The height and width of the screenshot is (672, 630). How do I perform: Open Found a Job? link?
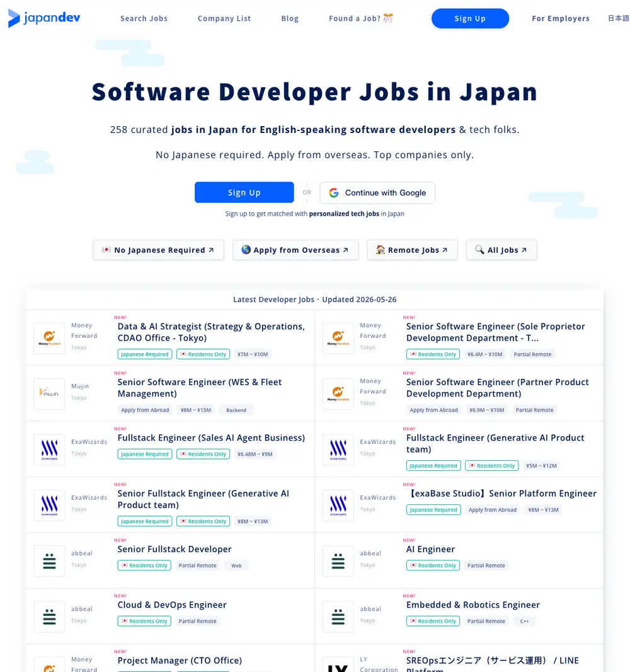360,18
